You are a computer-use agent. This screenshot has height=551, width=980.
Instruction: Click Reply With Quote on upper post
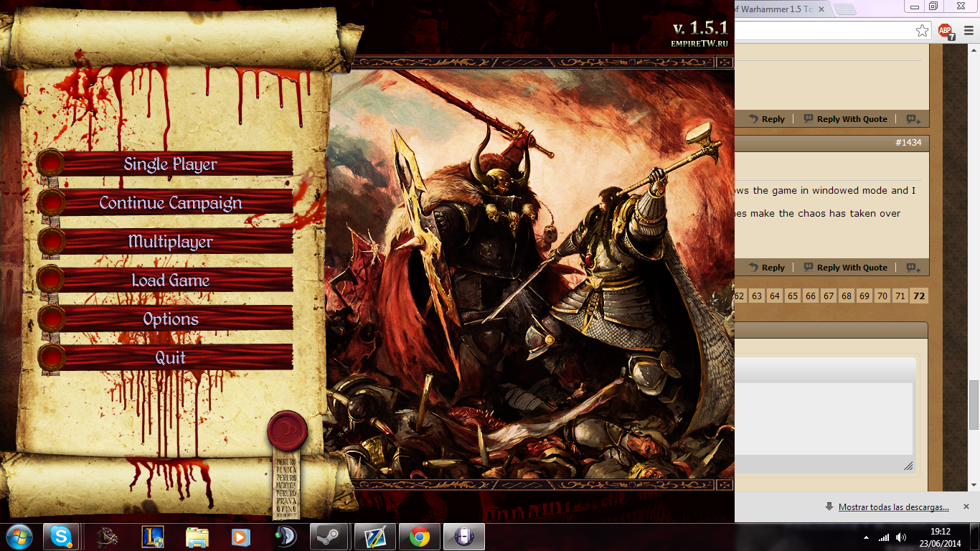[845, 119]
